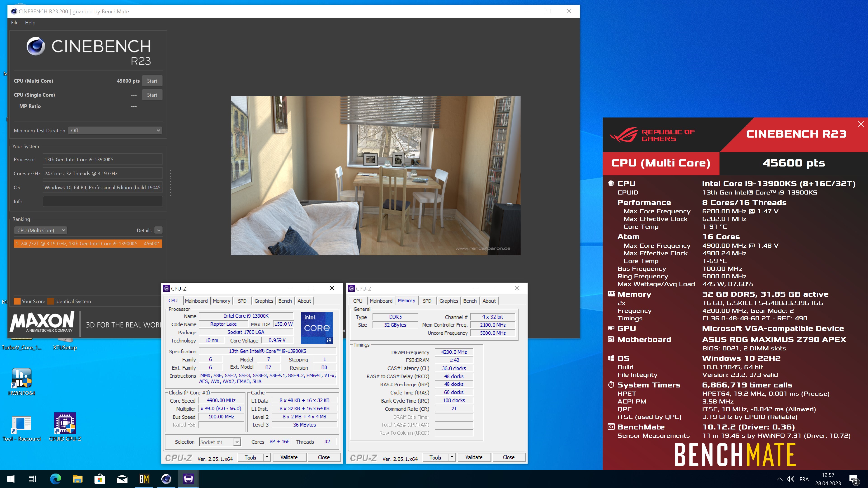Image resolution: width=868 pixels, height=488 pixels.
Task: Open the File menu in Cinebench
Action: tap(15, 23)
